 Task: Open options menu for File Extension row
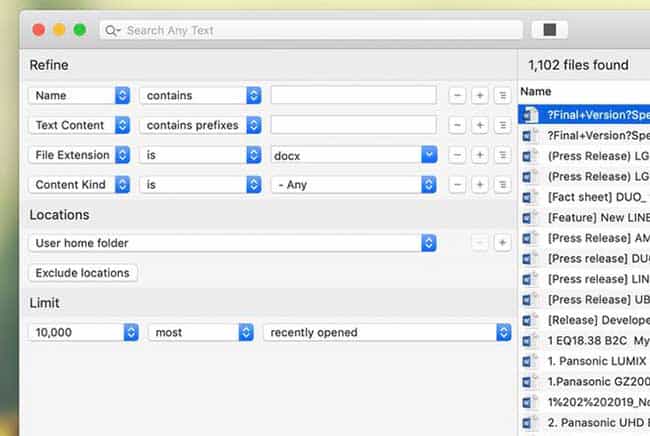502,155
